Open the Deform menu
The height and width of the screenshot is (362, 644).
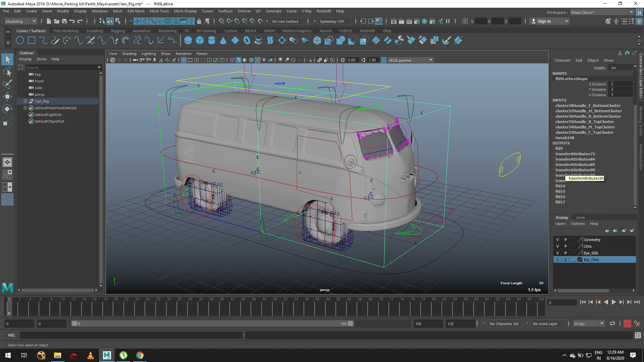point(244,11)
